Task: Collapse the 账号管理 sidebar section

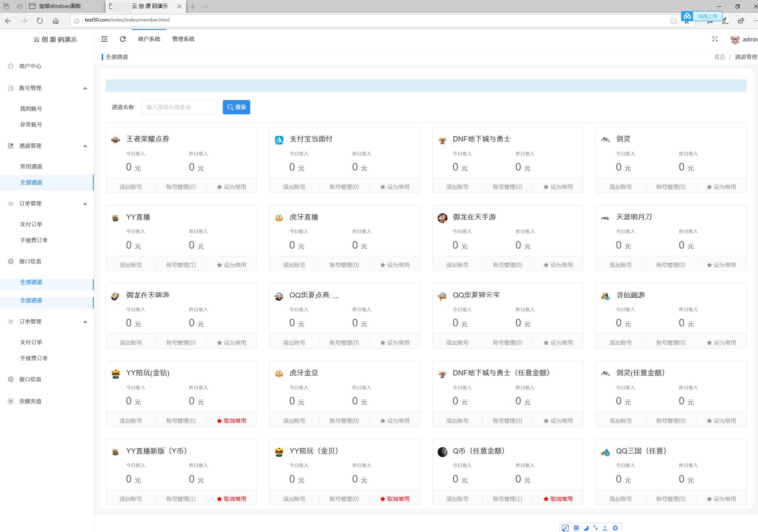Action: tap(85, 88)
